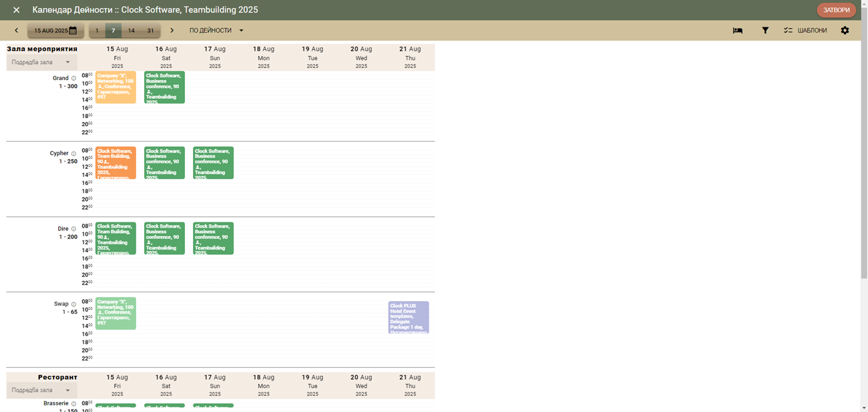Expand the ПО ДЕЙНОСТИ dropdown
This screenshot has height=412, width=868.
click(216, 31)
